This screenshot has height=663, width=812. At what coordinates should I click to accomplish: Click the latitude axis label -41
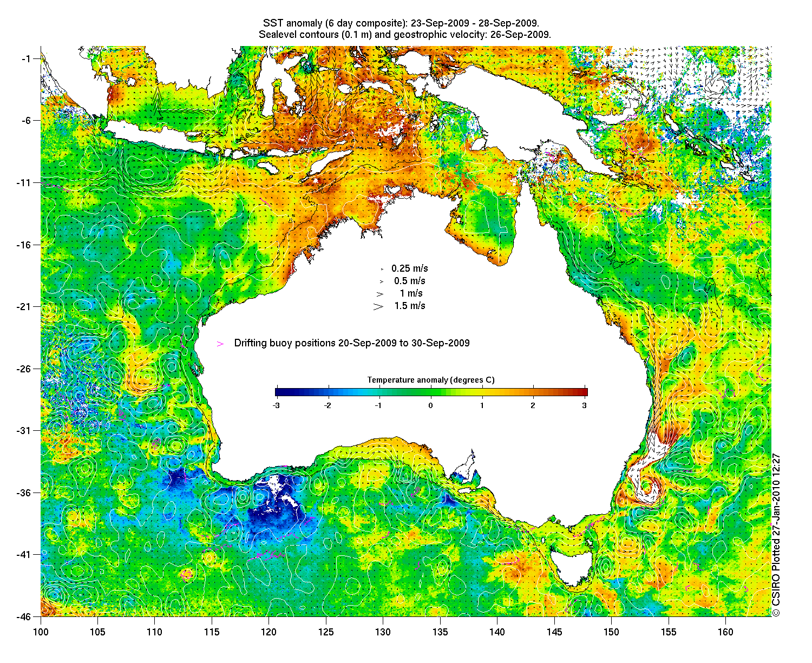[24, 554]
